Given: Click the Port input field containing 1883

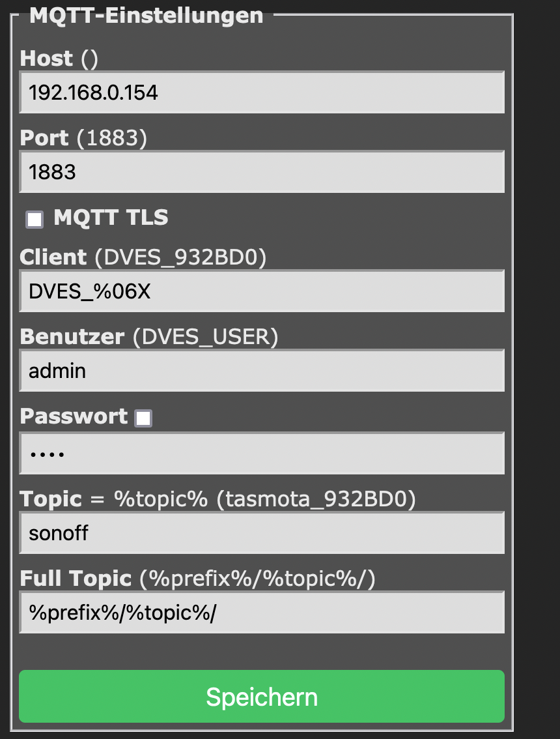Looking at the screenshot, I should [x=262, y=172].
